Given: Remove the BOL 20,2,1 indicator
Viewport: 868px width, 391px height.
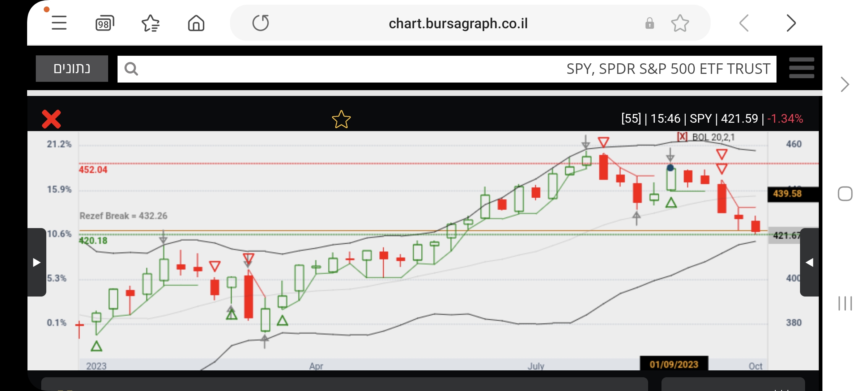Looking at the screenshot, I should (682, 137).
